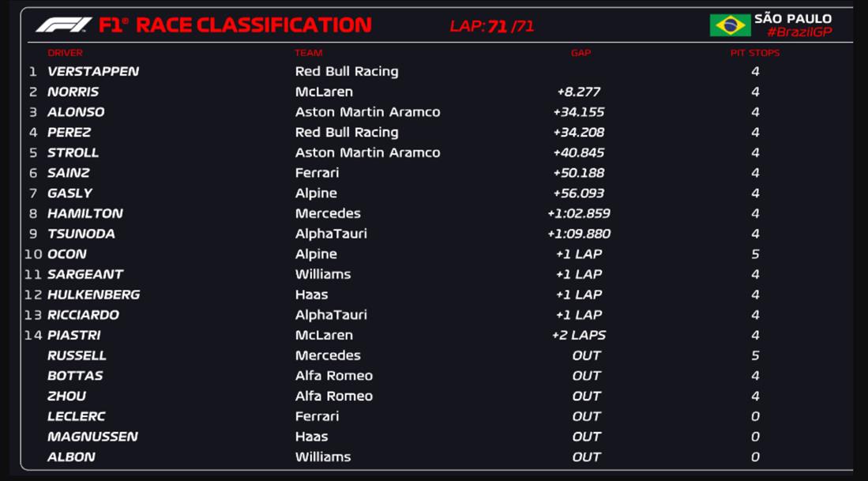Image resolution: width=868 pixels, height=481 pixels.
Task: Click the F1 RACE CLASSIFICATION title
Action: [235, 25]
